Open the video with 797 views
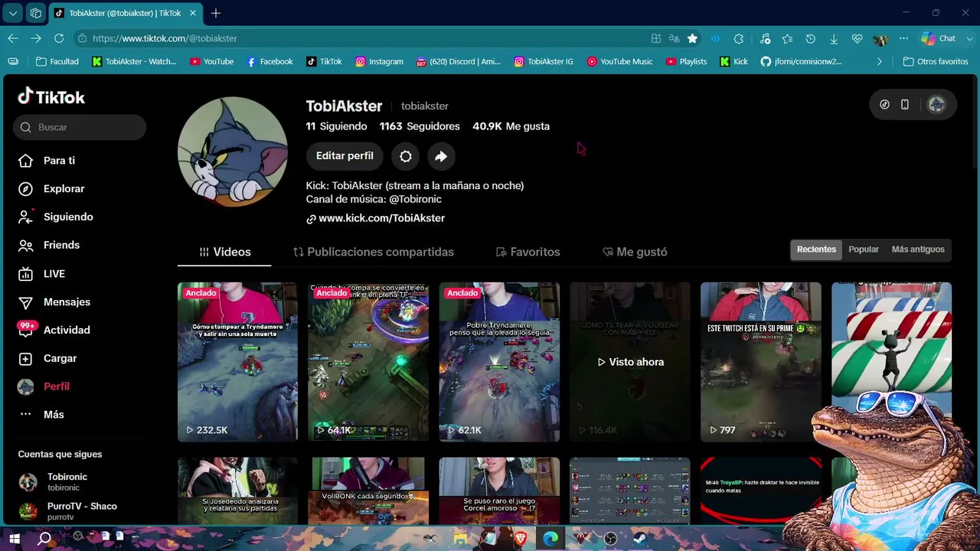 click(x=760, y=362)
